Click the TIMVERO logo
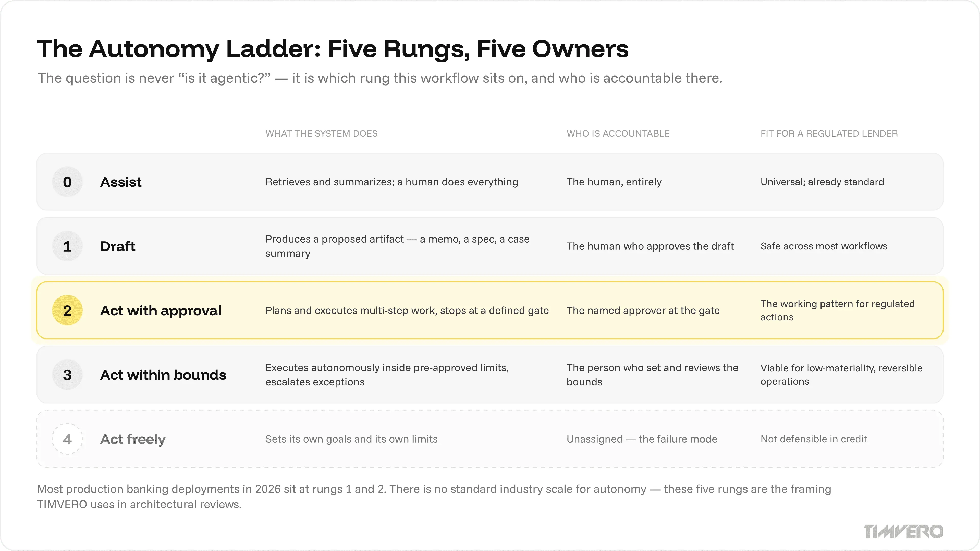The height and width of the screenshot is (551, 980). coord(903,531)
